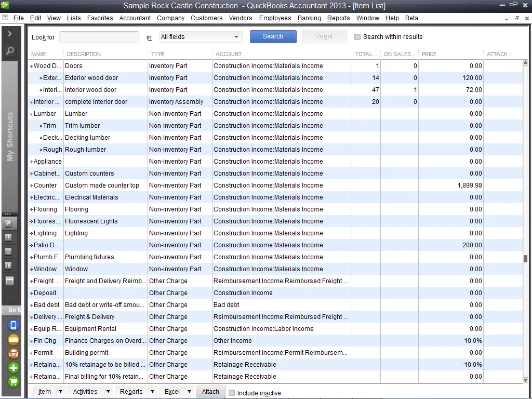Click the yellow credit card icon
This screenshot has height=399, width=532.
point(14,340)
